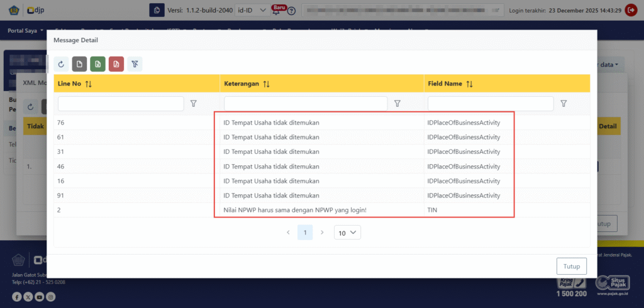
Task: Click the gray document export icon
Action: pyautogui.click(x=79, y=63)
